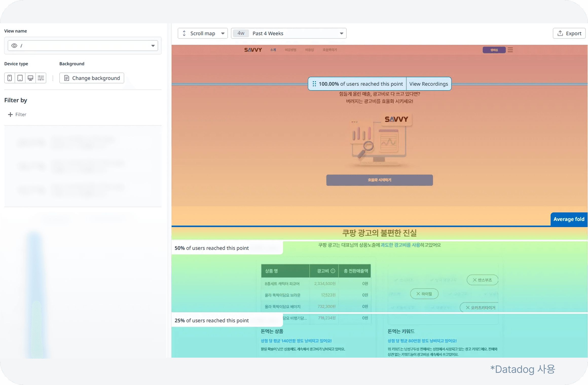Image resolution: width=588 pixels, height=385 pixels.
Task: Open the Scroll map type dropdown
Action: tap(203, 33)
